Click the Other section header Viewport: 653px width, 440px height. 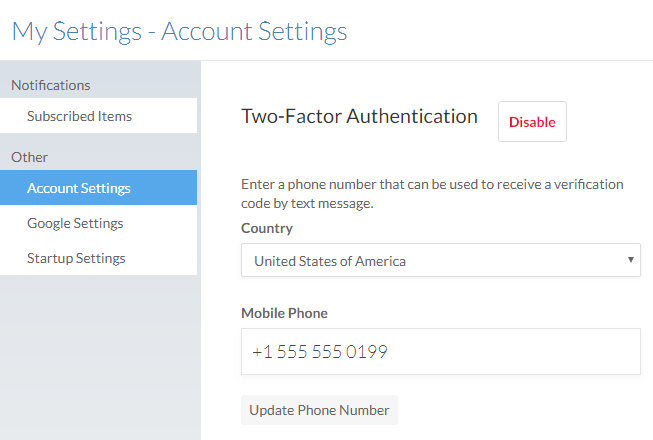(x=29, y=157)
